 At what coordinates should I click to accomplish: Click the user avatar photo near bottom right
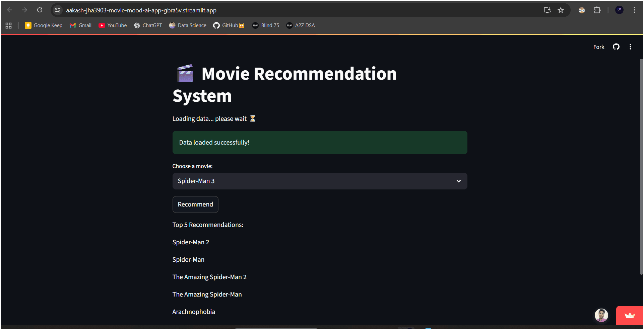tap(601, 315)
